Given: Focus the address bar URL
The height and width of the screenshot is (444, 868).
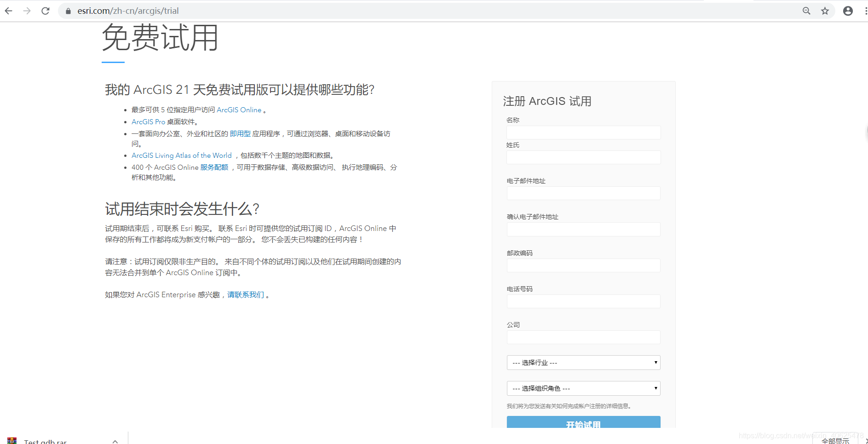Looking at the screenshot, I should (x=128, y=11).
